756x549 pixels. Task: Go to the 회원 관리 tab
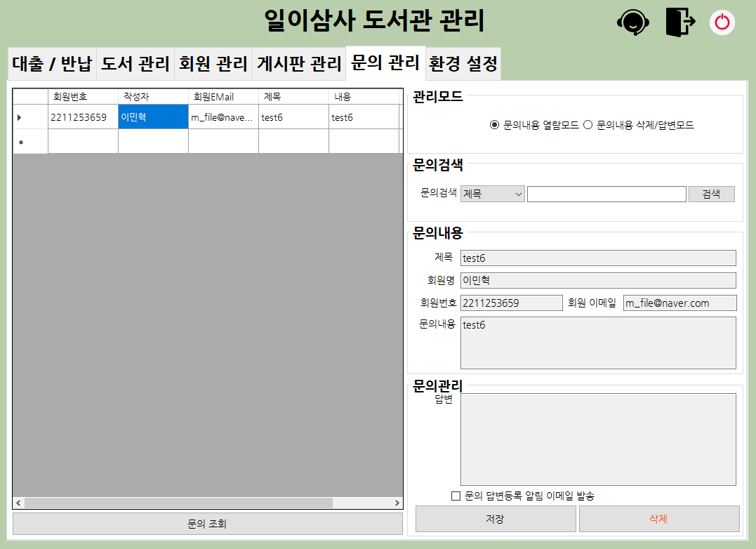(213, 62)
